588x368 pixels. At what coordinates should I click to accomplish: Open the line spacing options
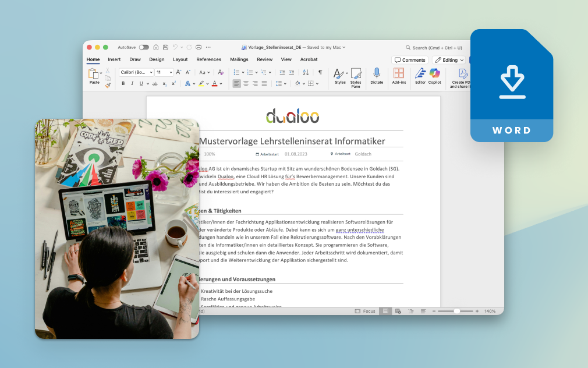tap(281, 84)
